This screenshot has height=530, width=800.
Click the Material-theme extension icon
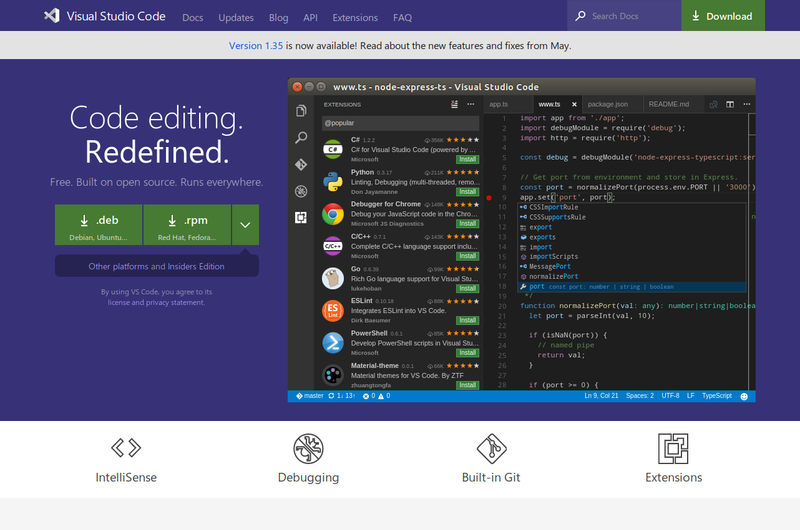(x=333, y=375)
